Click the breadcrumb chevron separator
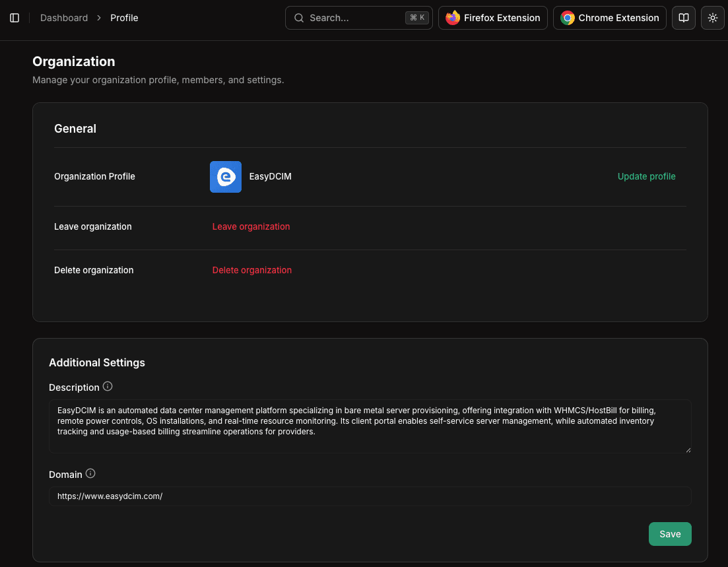The width and height of the screenshot is (728, 567). 99,18
